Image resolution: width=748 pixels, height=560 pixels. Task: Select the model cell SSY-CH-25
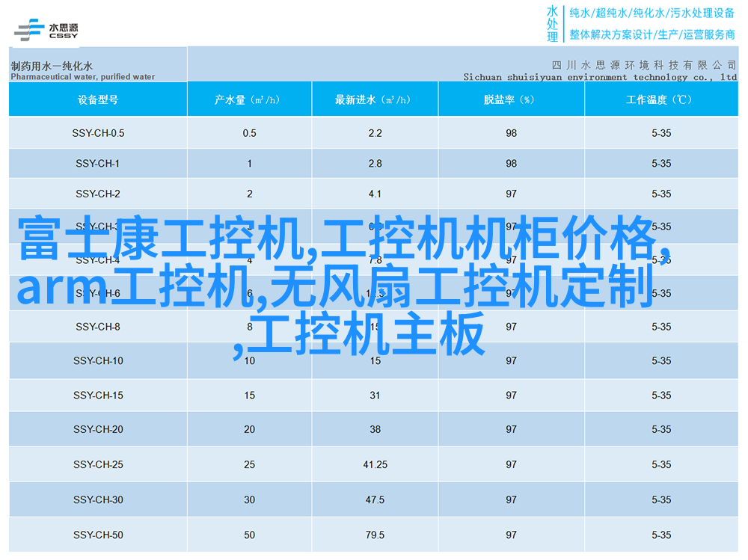tap(98, 464)
